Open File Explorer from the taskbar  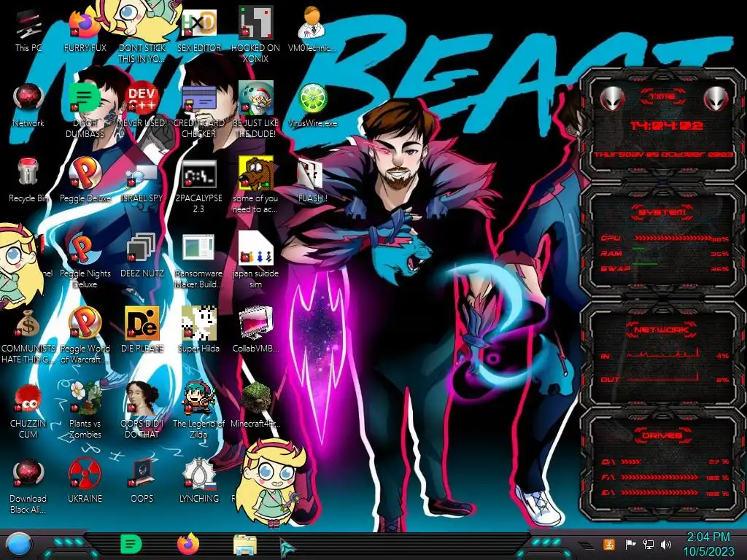point(245,545)
